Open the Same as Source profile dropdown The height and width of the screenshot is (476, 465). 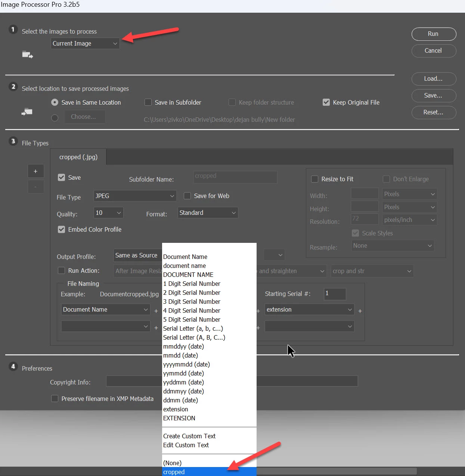coord(138,256)
